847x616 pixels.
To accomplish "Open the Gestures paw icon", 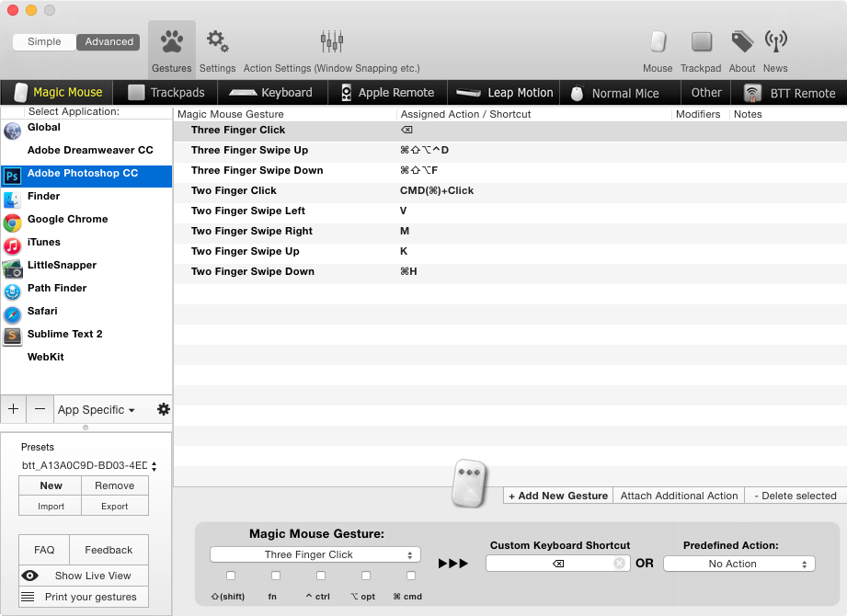I will (x=172, y=42).
